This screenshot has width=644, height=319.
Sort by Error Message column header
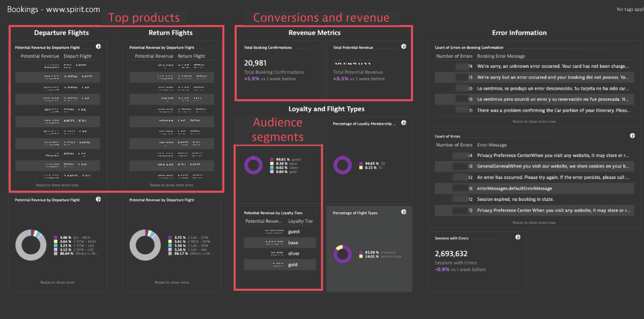tap(492, 145)
